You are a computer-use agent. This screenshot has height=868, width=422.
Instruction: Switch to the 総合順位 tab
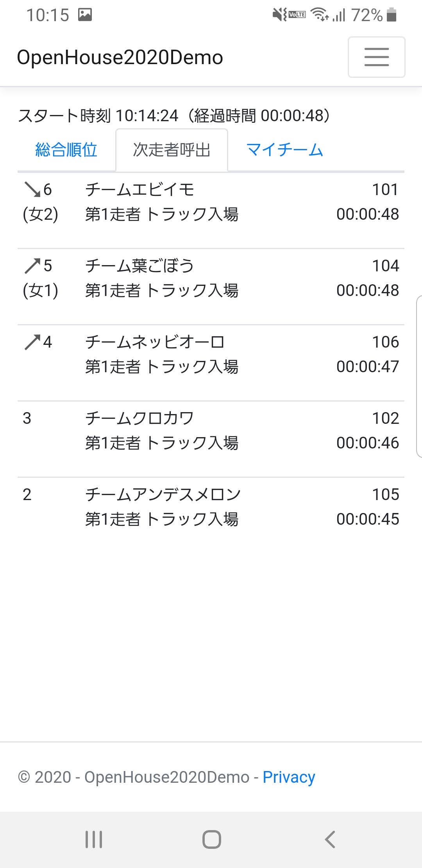(66, 150)
